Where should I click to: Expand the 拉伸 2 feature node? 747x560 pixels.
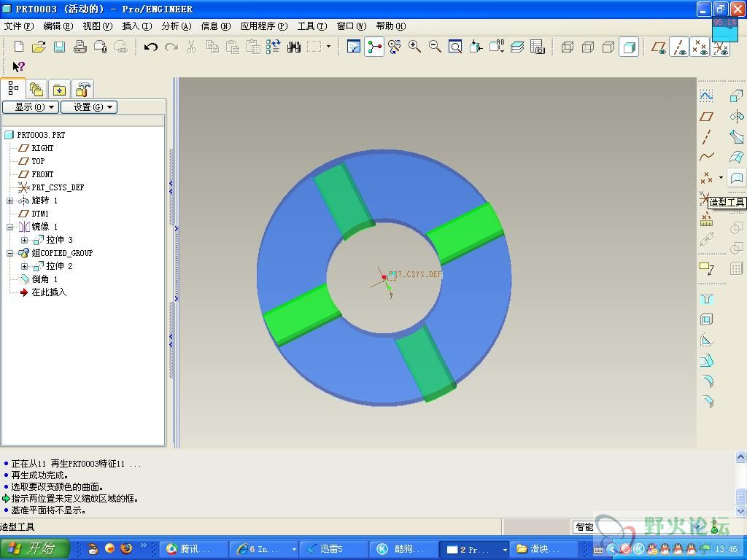tap(24, 266)
